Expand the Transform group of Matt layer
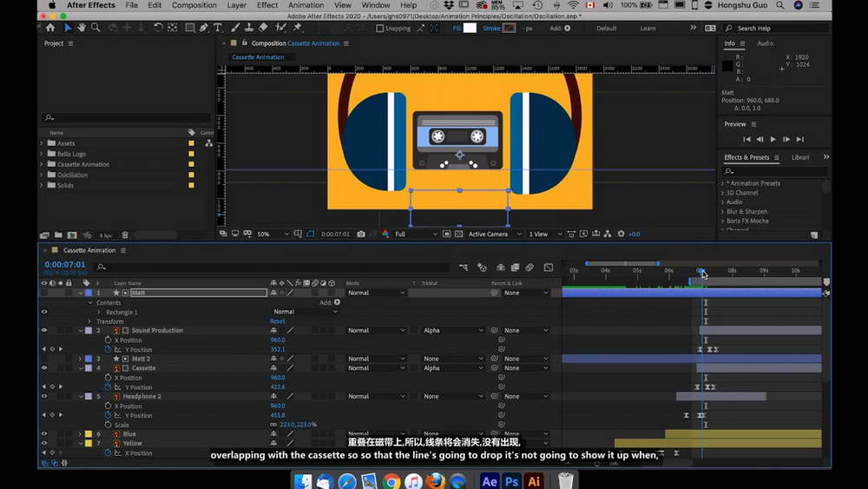Viewport: 868px width, 489px height. 90,321
